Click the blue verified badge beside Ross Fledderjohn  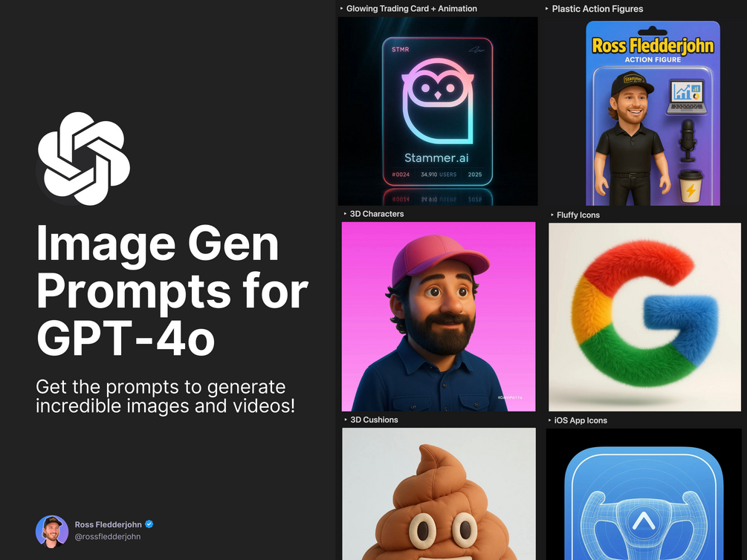click(149, 524)
